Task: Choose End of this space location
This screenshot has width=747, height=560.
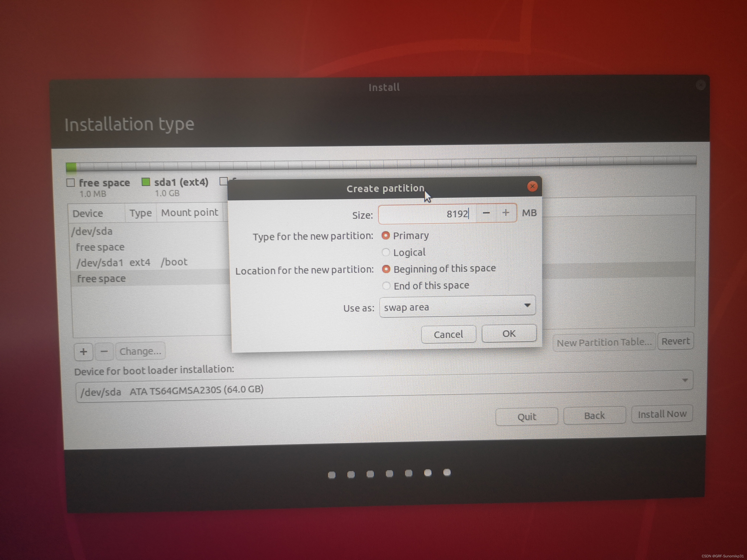Action: (x=386, y=286)
